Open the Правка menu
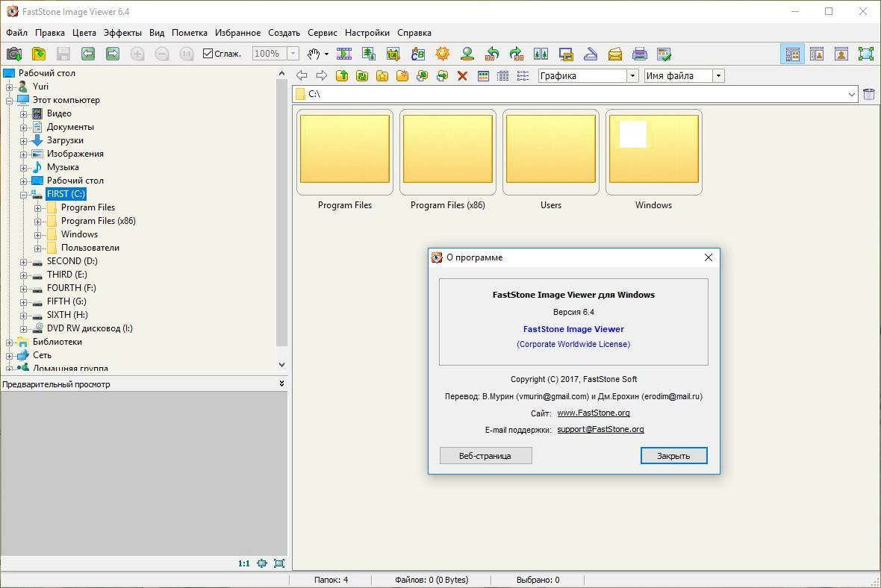The image size is (881, 588). [x=50, y=33]
